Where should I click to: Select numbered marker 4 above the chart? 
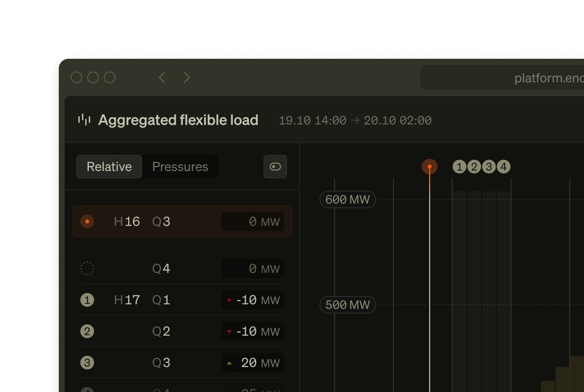point(503,167)
